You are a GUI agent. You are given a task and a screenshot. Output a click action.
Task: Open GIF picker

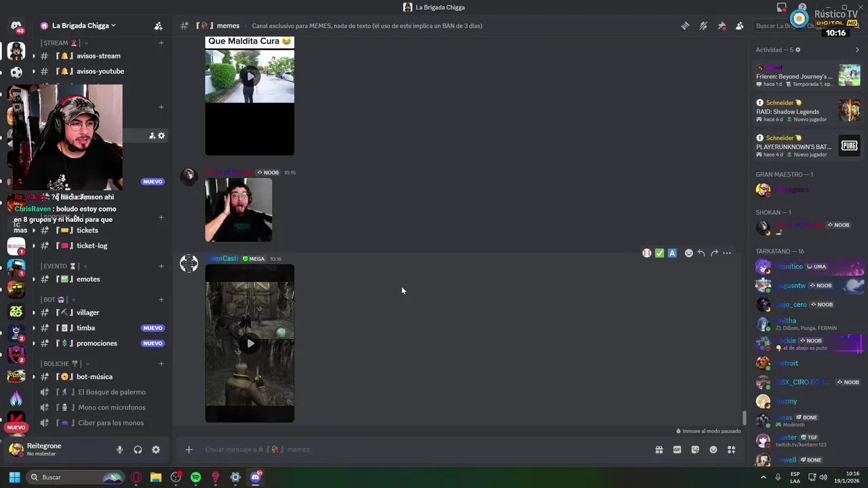point(677,449)
